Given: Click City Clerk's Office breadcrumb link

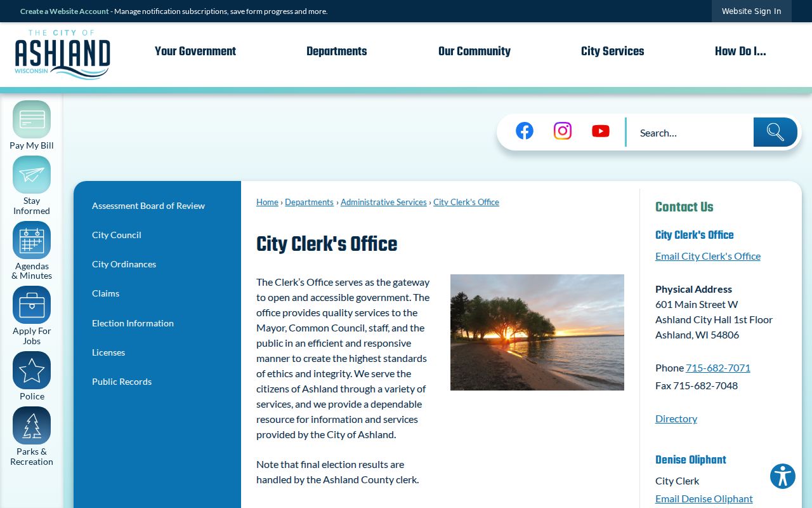Looking at the screenshot, I should [466, 202].
